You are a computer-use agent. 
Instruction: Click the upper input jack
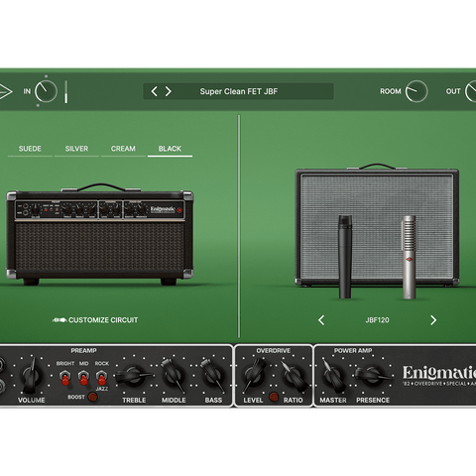[x=2, y=365]
